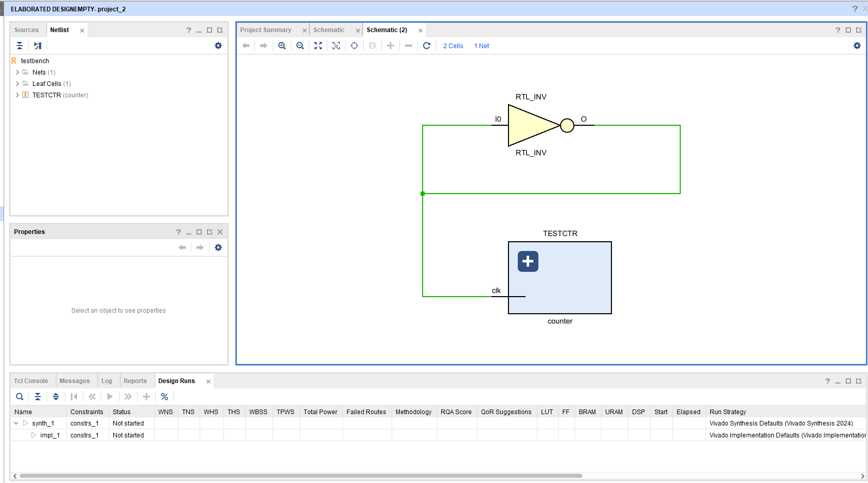Click the Design Runs horizontal scrollbar

click(300, 476)
